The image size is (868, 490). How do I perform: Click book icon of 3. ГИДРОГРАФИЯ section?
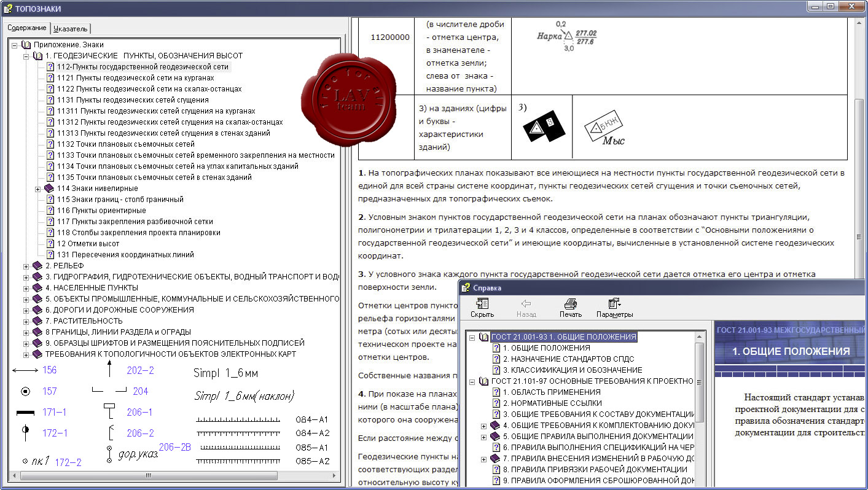click(37, 277)
